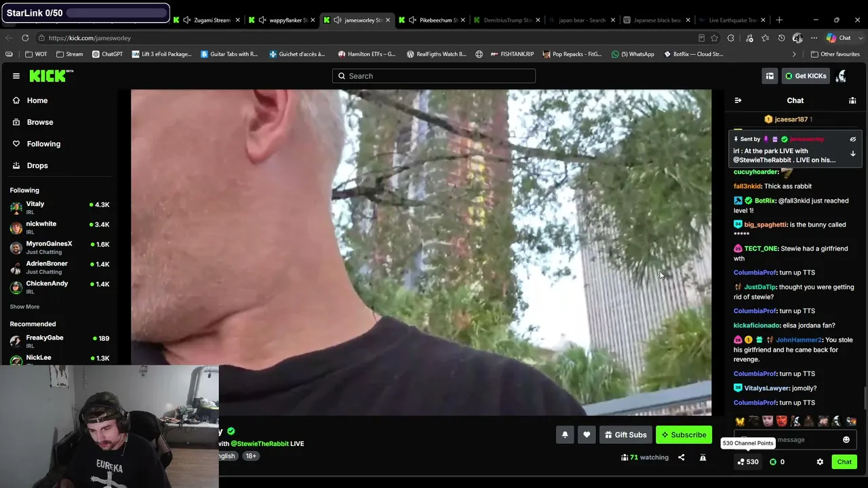The image size is (868, 488).
Task: Open the chat viewers list icon
Action: click(852, 100)
